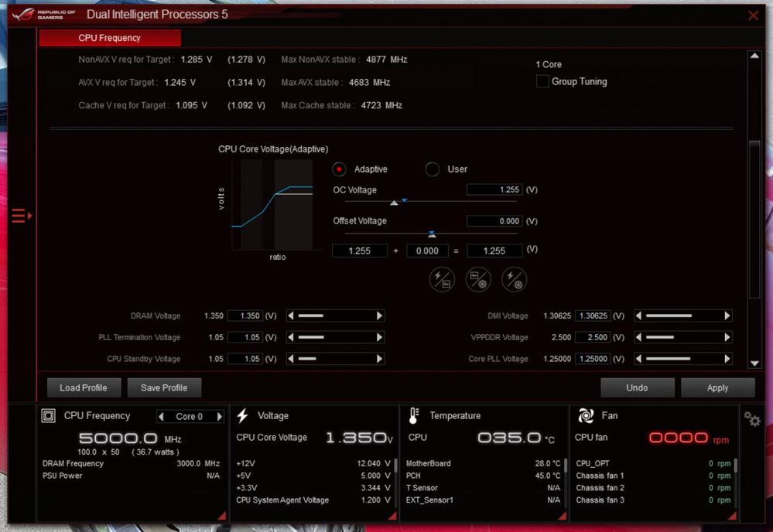The height and width of the screenshot is (532, 773).
Task: Expand the Temperature panel corner arrow
Action: 562,516
